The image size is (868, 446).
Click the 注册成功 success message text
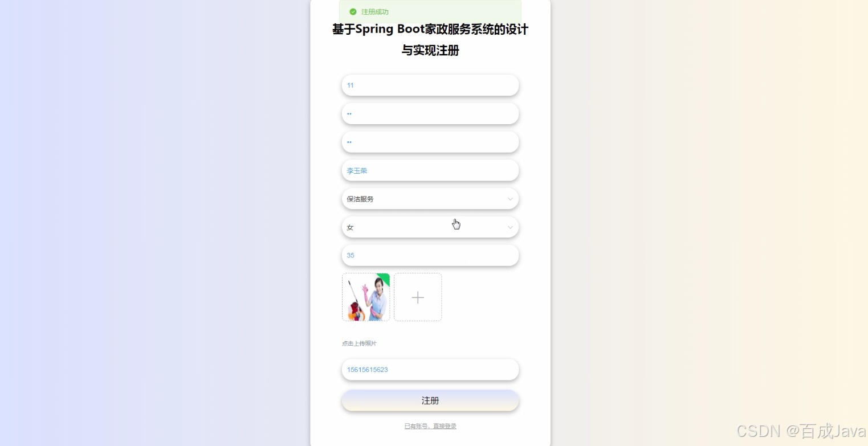pyautogui.click(x=375, y=12)
